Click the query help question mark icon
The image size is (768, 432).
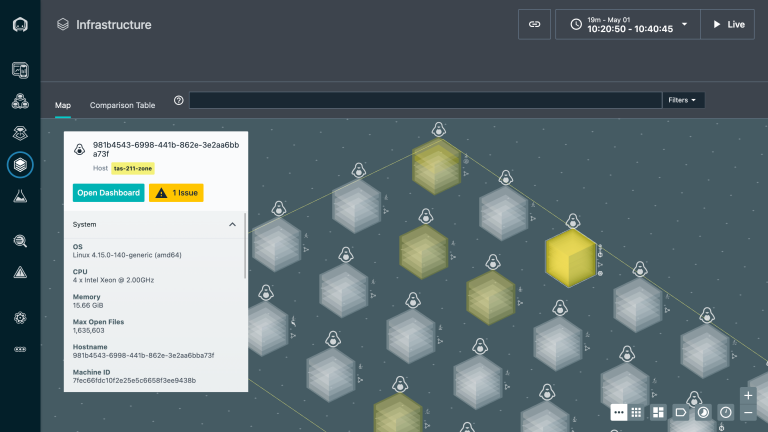click(x=179, y=100)
